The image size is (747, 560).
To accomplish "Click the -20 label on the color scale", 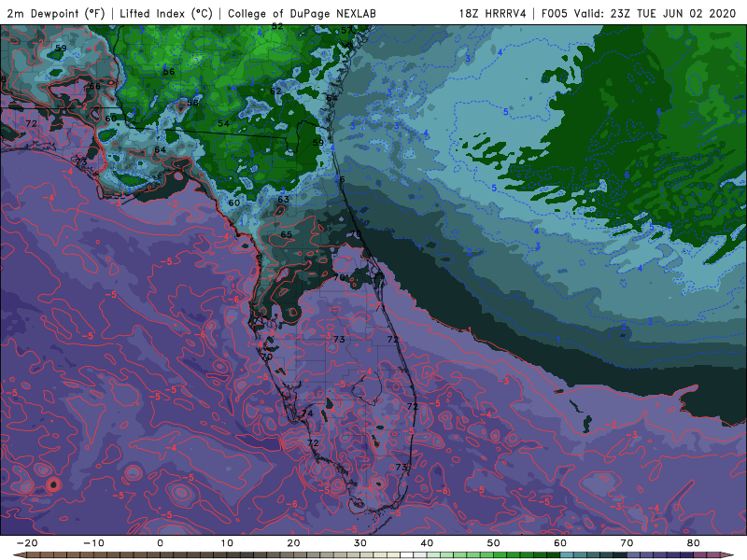I will [27, 543].
